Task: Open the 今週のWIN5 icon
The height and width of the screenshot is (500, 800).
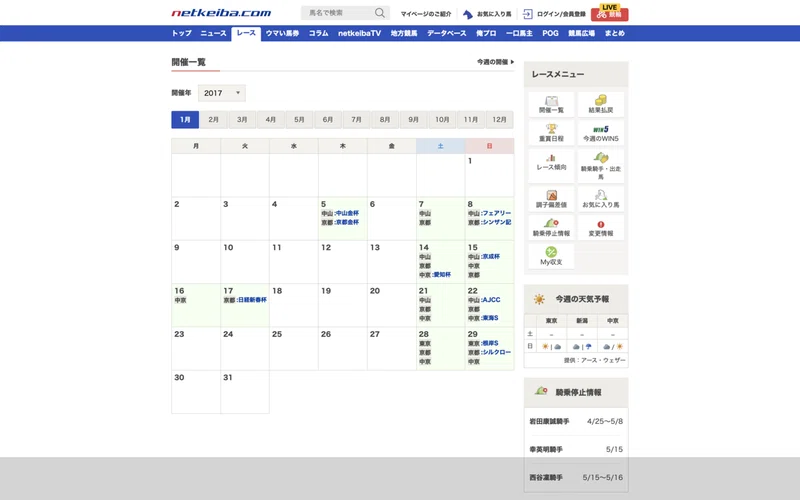Action: click(x=601, y=133)
